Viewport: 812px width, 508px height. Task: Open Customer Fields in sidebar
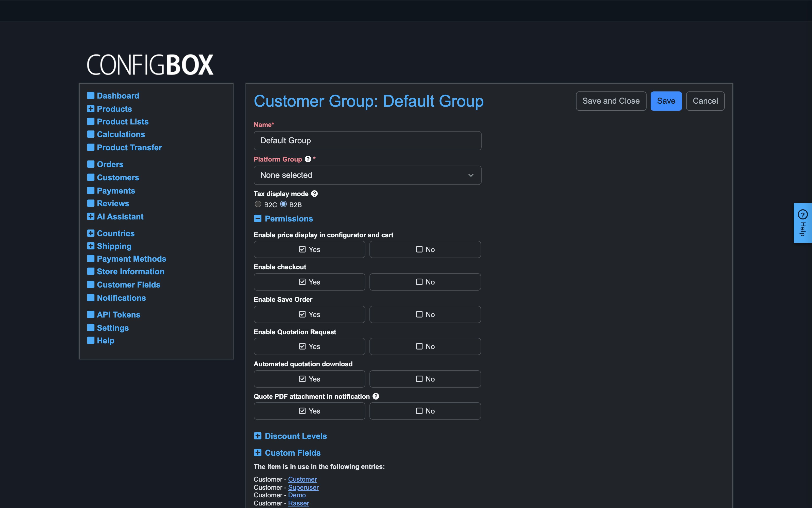coord(128,284)
